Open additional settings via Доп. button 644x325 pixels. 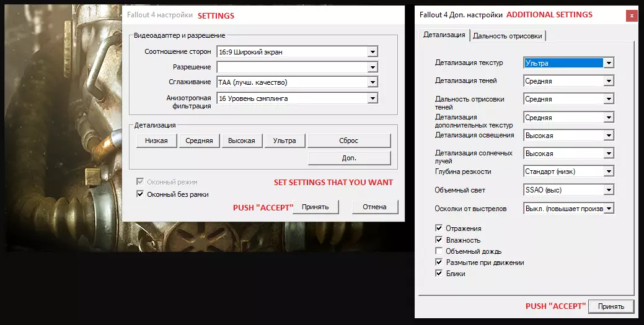click(x=349, y=158)
